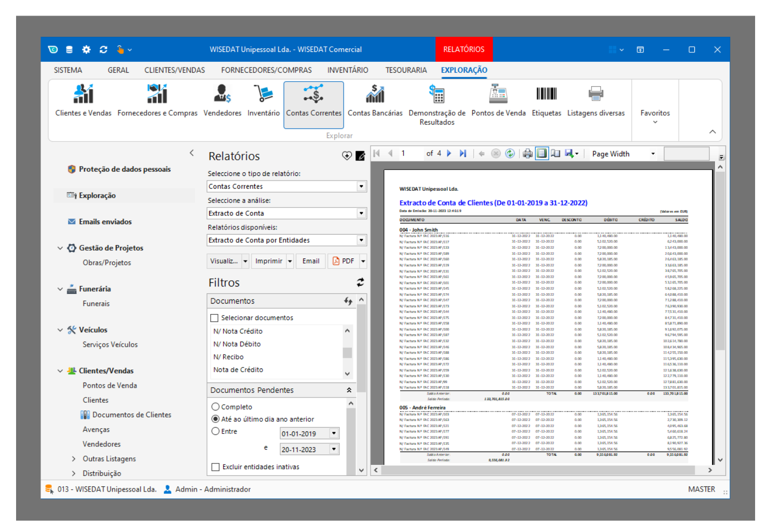Image resolution: width=766 pixels, height=532 pixels.
Task: Open the Page Width zoom dropdown
Action: click(x=653, y=154)
